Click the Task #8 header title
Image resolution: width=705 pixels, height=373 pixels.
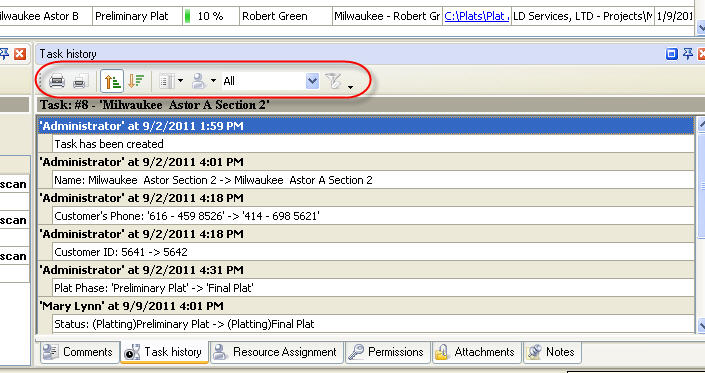[155, 105]
